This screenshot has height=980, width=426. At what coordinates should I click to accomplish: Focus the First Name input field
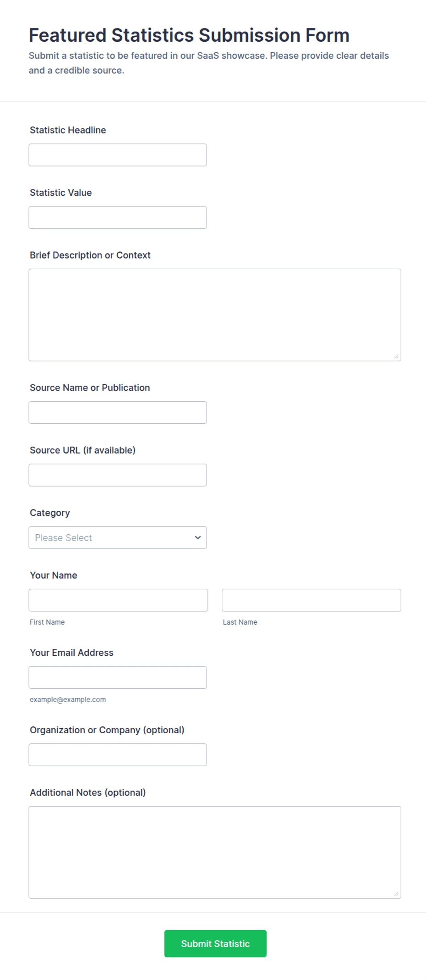(118, 600)
